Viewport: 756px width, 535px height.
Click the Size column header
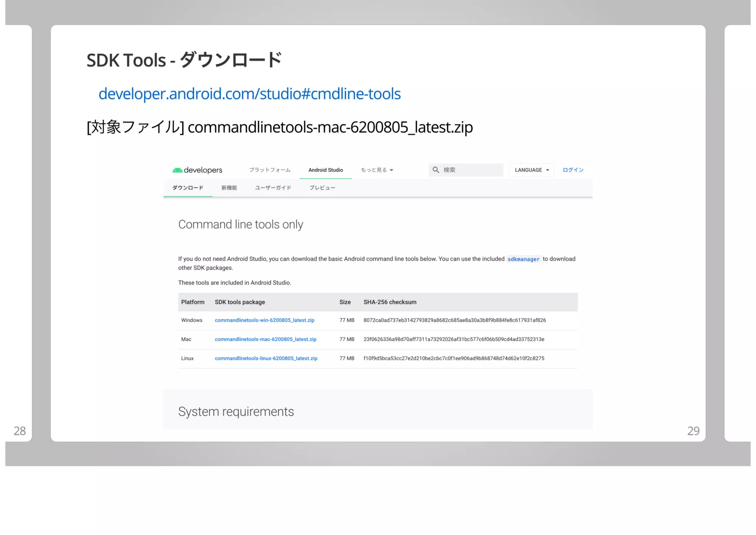345,302
